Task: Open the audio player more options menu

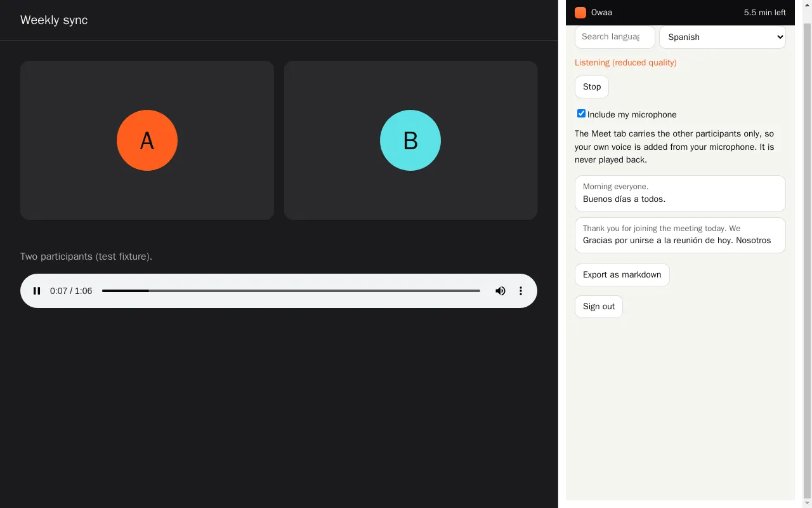Action: tap(521, 291)
